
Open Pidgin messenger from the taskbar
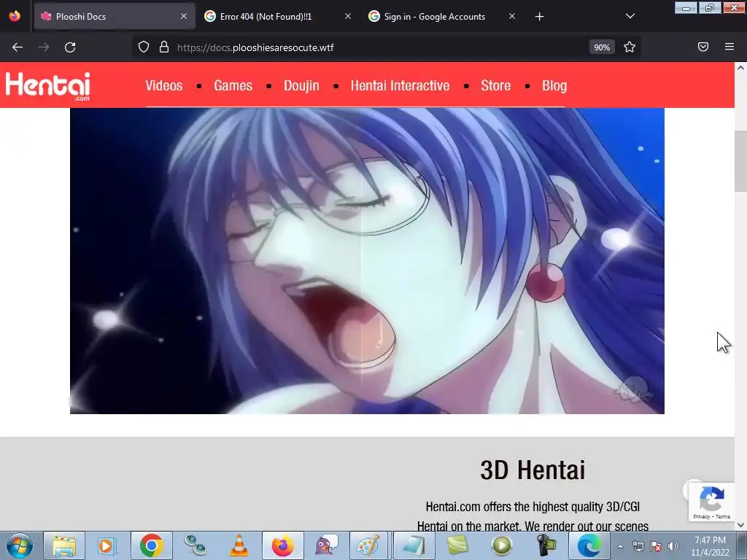click(x=326, y=545)
